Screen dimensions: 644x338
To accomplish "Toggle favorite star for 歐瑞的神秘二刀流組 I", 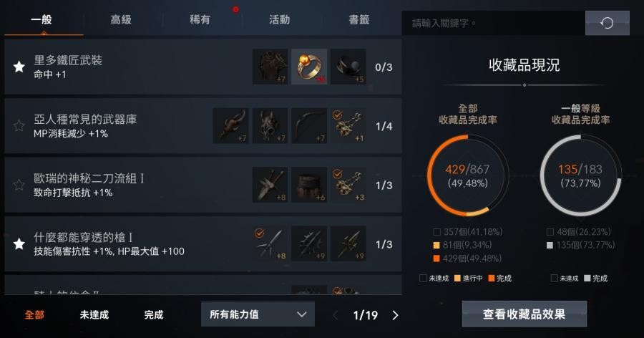I will 19,185.
